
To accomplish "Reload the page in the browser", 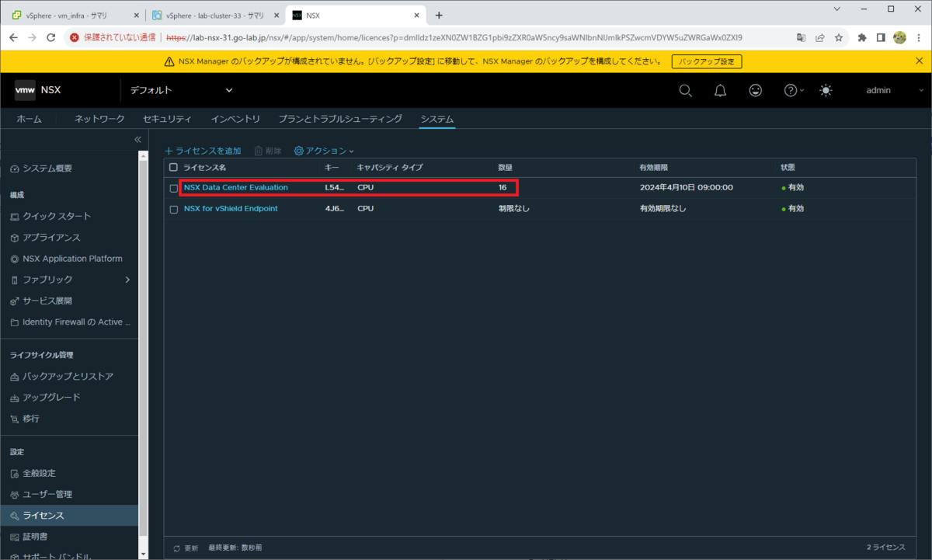I will [51, 37].
